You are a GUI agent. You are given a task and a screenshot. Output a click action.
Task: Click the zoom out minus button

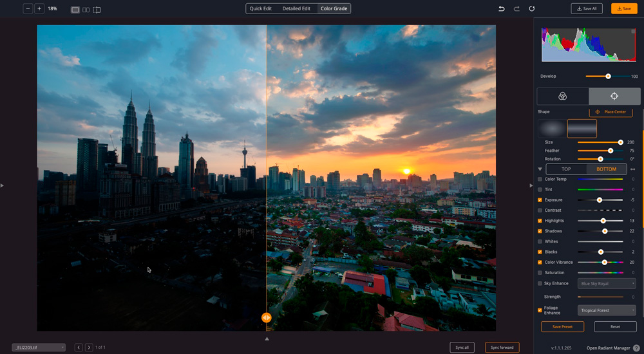click(28, 9)
